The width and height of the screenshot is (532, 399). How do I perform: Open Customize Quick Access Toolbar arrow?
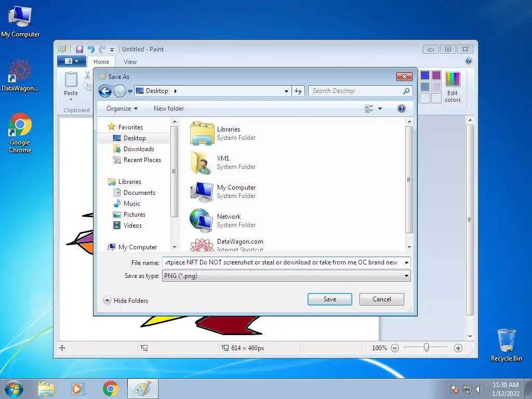point(112,49)
